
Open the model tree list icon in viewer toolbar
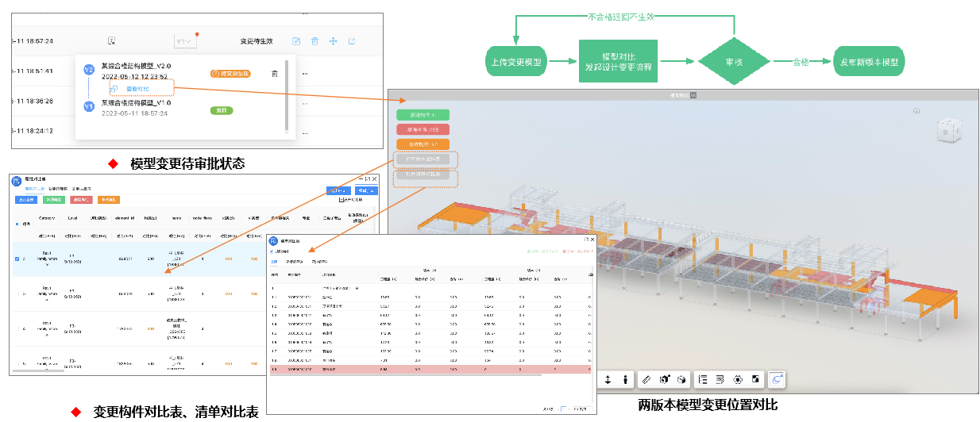(x=702, y=380)
